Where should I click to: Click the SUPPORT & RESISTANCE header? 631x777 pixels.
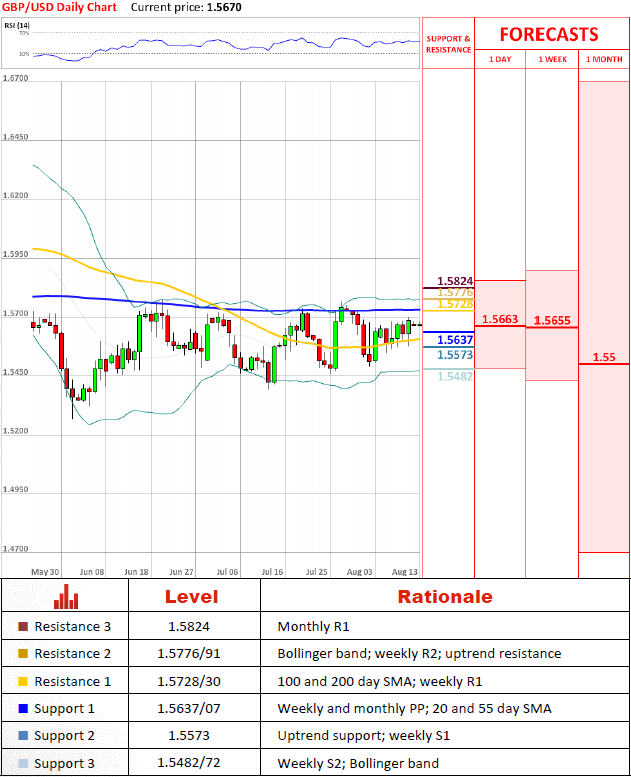coord(448,44)
